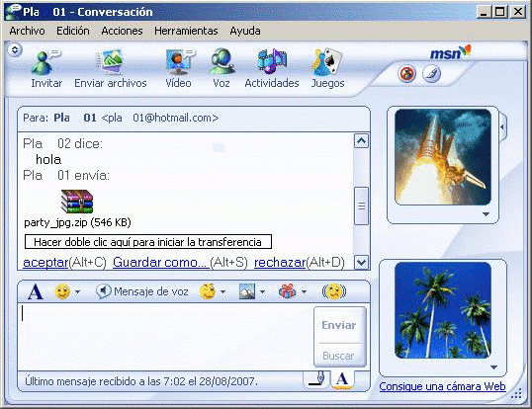The image size is (532, 409).
Task: Click the conversation scrollbar thumb
Action: click(361, 205)
